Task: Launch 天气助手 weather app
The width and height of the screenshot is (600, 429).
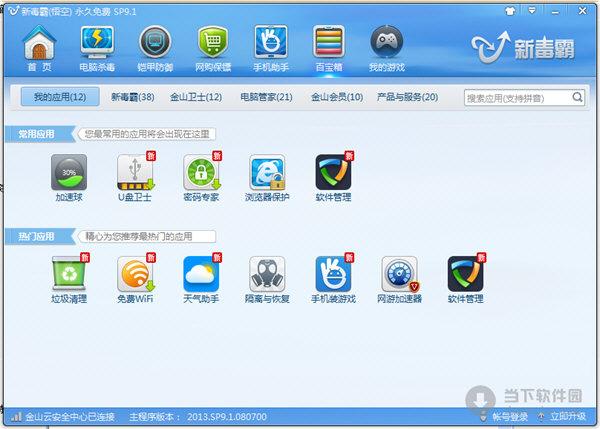Action: pos(201,279)
